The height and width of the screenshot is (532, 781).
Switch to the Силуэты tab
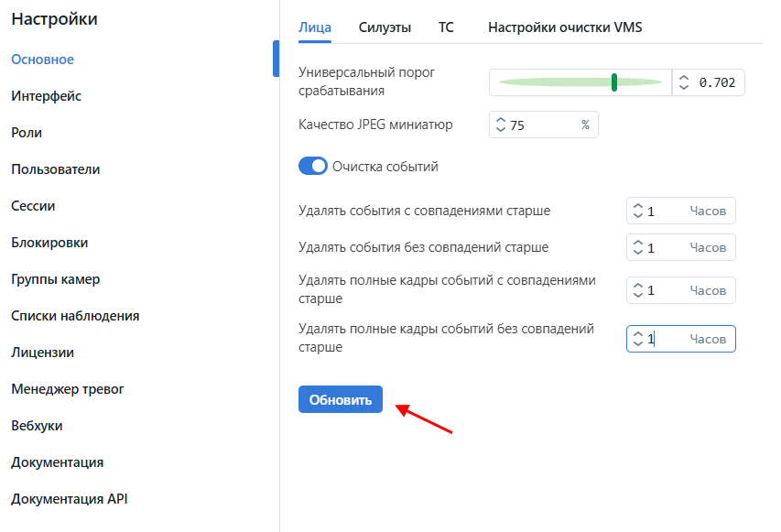coord(385,27)
